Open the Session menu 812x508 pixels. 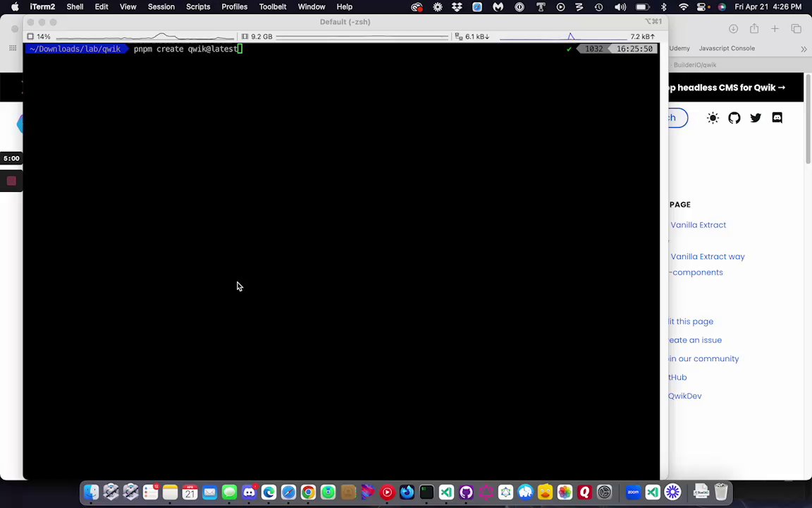(161, 7)
